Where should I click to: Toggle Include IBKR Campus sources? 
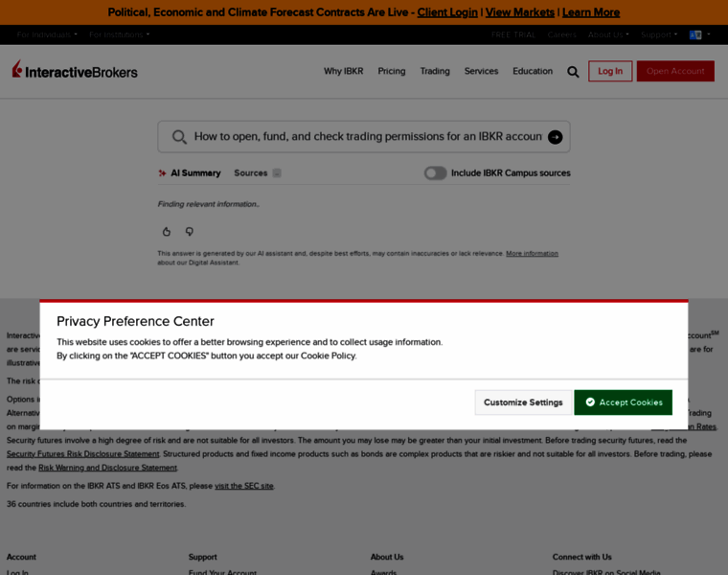(x=435, y=173)
